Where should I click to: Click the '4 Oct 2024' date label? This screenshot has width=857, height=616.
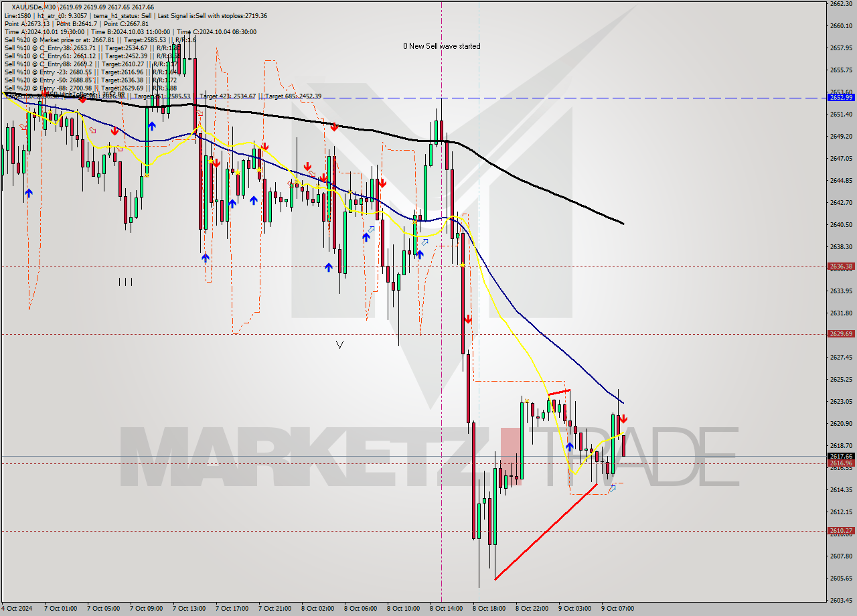[x=16, y=609]
